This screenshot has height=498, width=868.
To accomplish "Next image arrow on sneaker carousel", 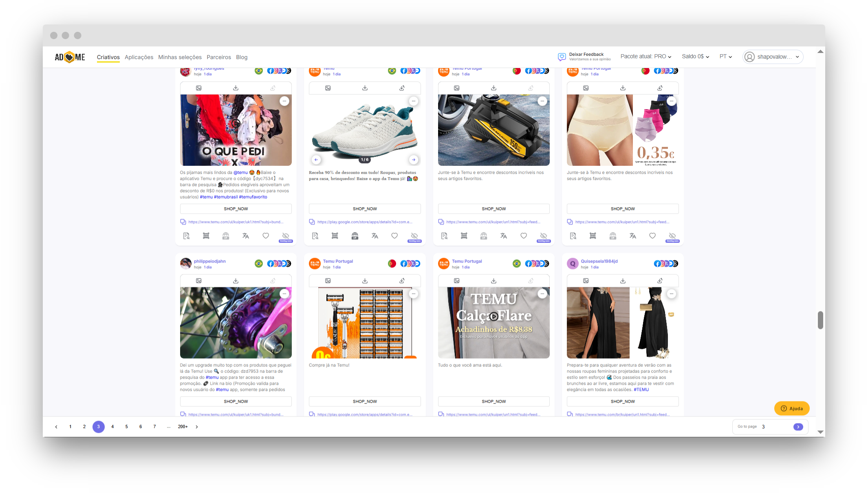I will (x=414, y=160).
